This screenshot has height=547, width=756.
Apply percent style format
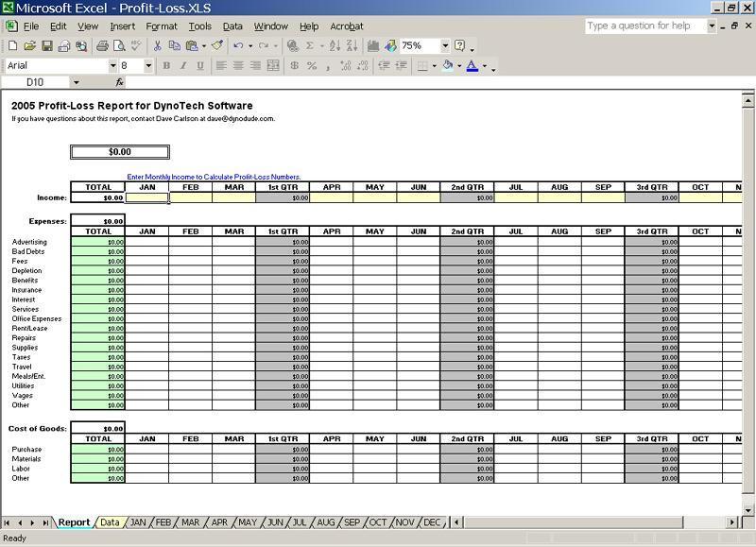312,65
